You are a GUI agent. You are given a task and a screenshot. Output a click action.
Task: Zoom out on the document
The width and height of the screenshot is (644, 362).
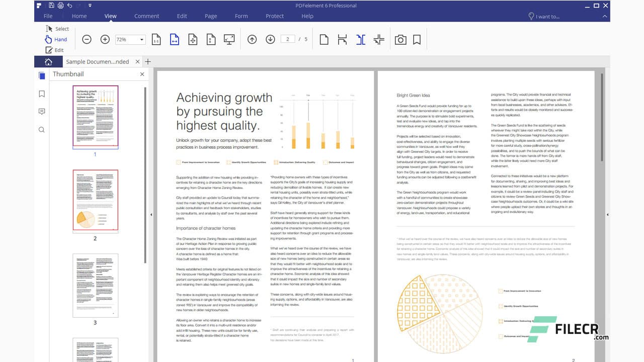click(87, 39)
